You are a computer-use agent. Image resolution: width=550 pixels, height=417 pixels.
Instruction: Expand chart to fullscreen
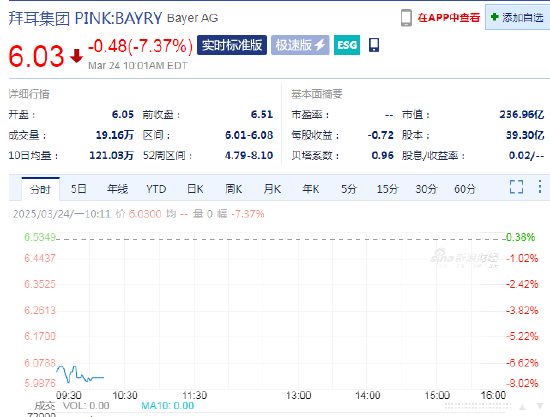click(516, 187)
